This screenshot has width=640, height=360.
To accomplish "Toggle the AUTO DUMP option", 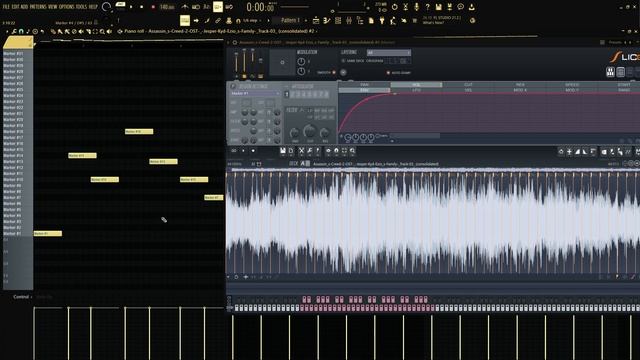I will point(388,73).
